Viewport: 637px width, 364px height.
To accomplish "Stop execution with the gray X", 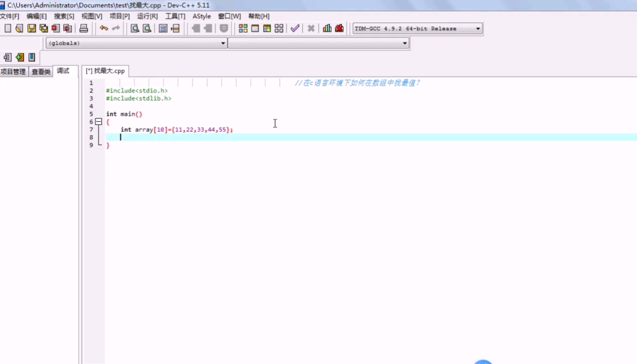I will point(311,28).
